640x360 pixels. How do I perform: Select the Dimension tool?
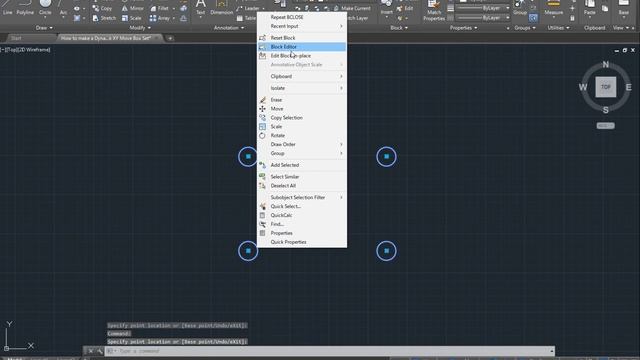222,7
